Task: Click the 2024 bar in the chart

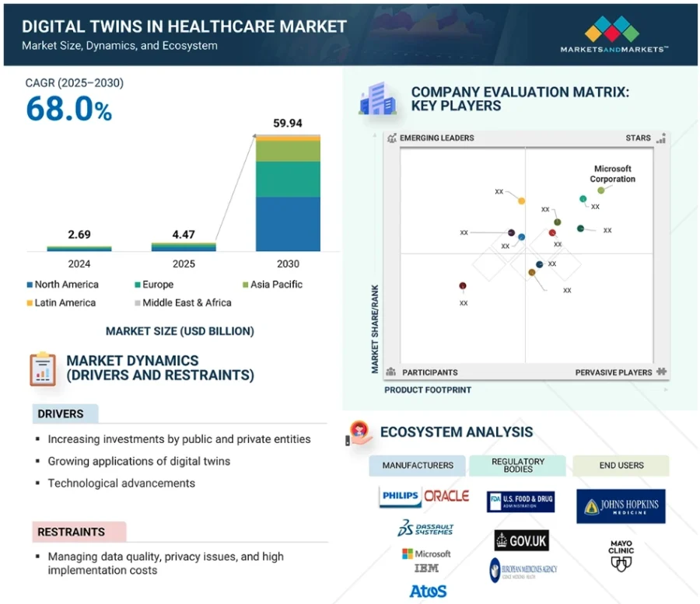Action: [79, 249]
